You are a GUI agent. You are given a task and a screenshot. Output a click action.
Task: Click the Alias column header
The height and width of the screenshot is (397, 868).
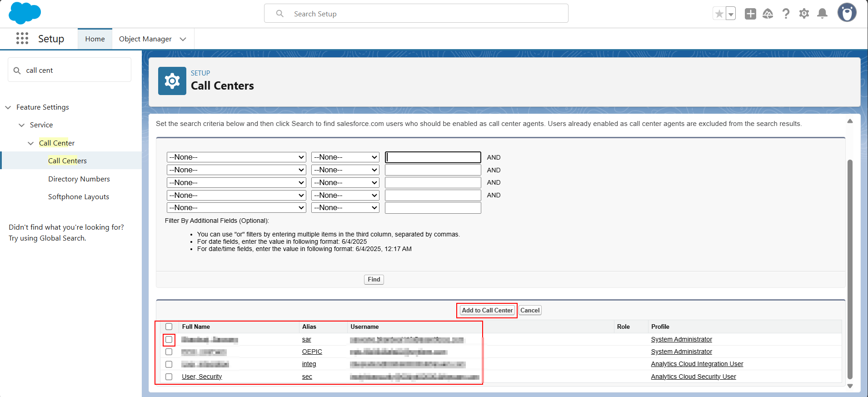309,327
